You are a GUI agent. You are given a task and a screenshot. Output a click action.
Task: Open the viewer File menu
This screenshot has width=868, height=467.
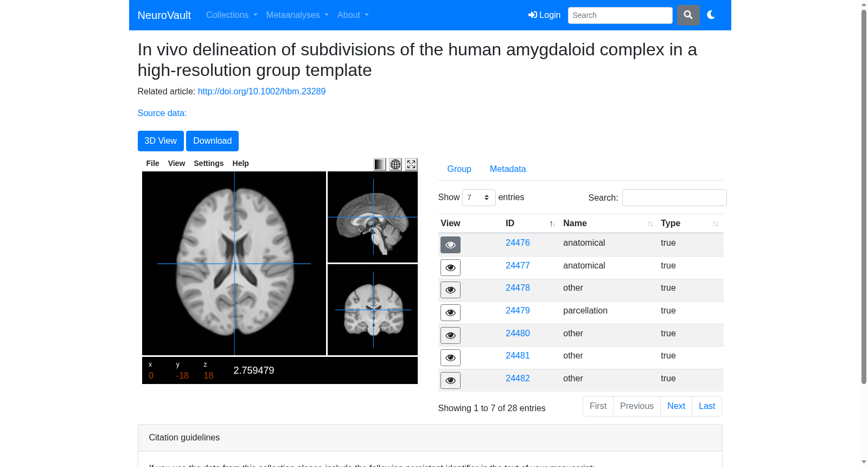click(x=153, y=163)
